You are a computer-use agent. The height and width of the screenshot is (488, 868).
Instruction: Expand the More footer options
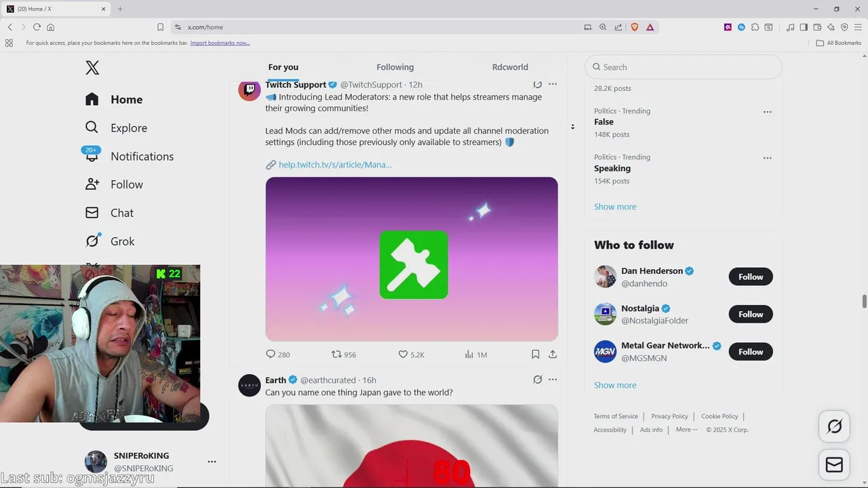686,430
